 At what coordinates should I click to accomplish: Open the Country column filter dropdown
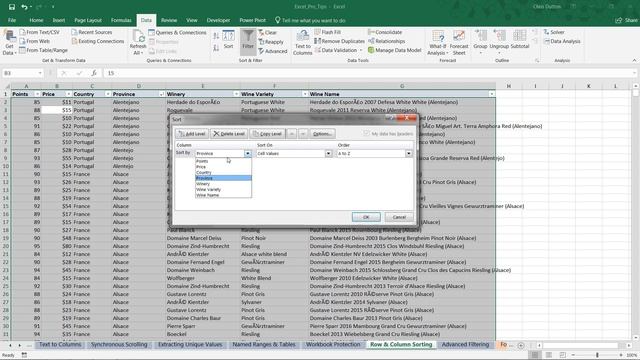[x=108, y=94]
